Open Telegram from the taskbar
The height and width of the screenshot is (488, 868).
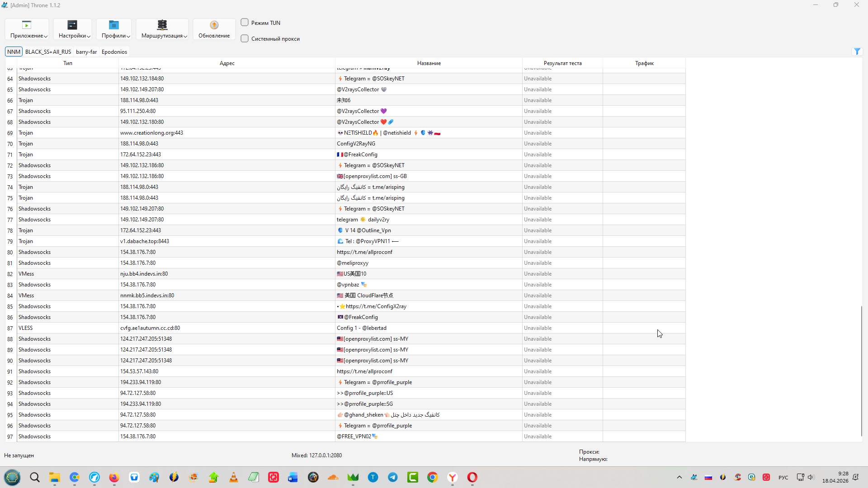click(x=393, y=477)
